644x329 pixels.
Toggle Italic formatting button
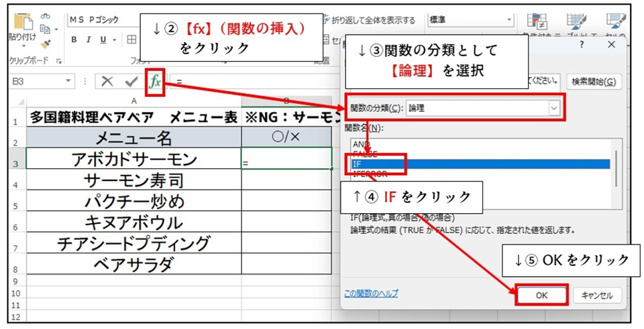coord(89,40)
